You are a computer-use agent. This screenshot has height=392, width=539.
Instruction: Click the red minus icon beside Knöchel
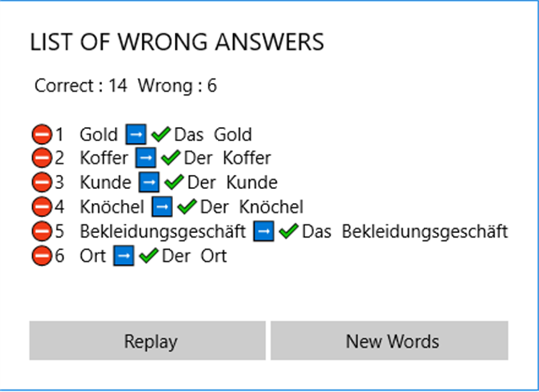click(42, 207)
